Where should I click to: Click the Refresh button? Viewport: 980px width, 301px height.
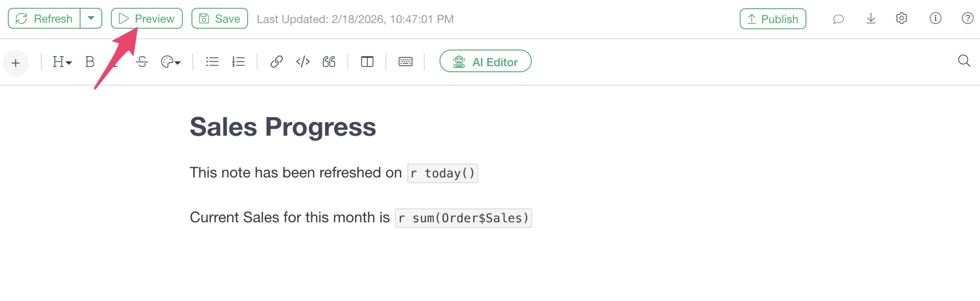(x=44, y=19)
